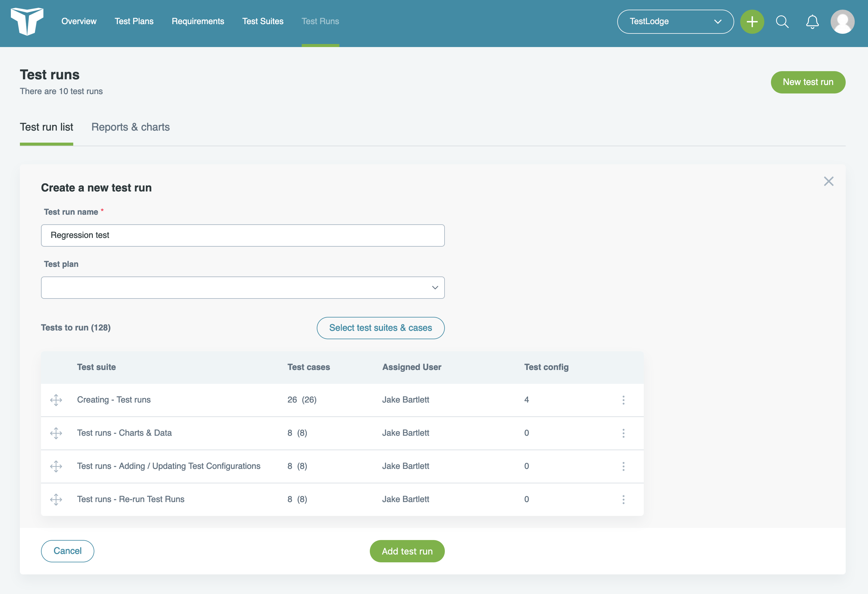Click the green plus quick-add icon
This screenshot has height=594, width=868.
coord(752,22)
